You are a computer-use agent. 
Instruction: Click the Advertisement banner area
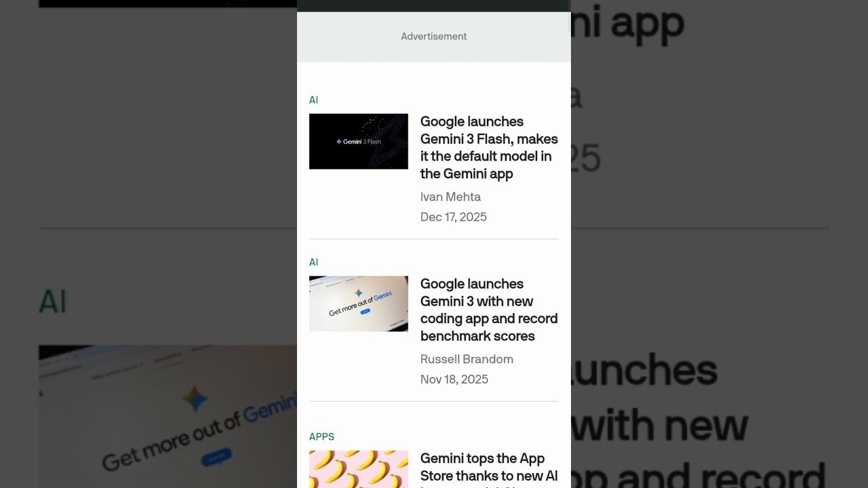tap(434, 37)
